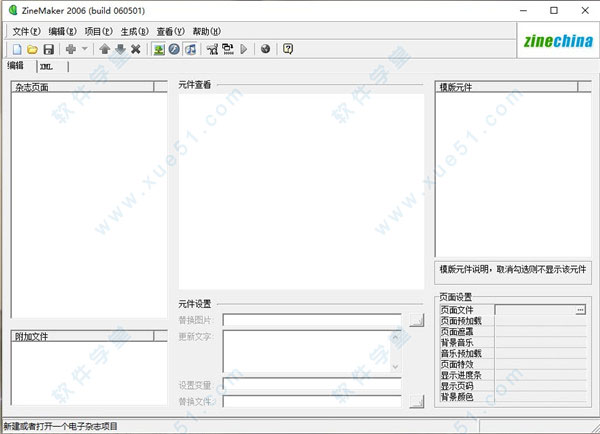Select the 页面预加载 property row
This screenshot has height=434, width=600.
(513, 321)
